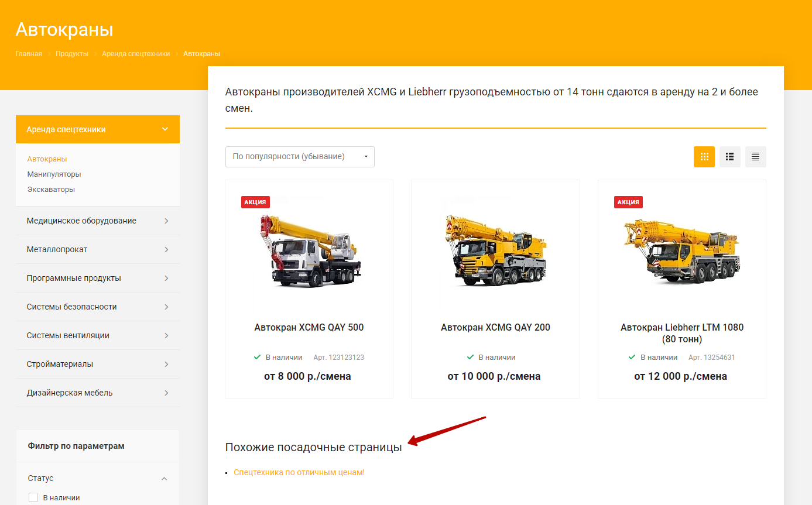Open the «Системы вентиляции» category
This screenshot has height=505, width=812.
coord(68,335)
